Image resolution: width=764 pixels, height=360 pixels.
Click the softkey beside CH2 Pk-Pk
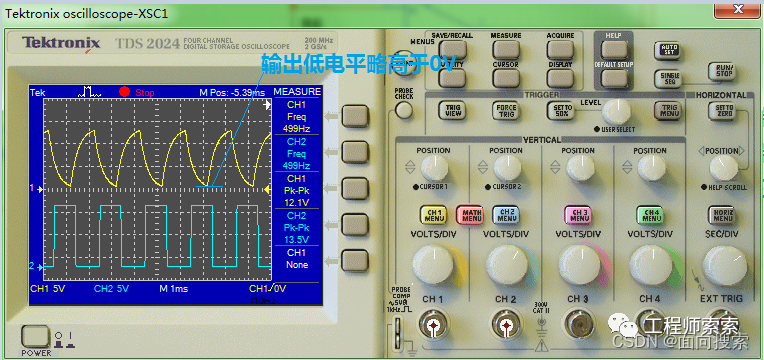pos(355,224)
